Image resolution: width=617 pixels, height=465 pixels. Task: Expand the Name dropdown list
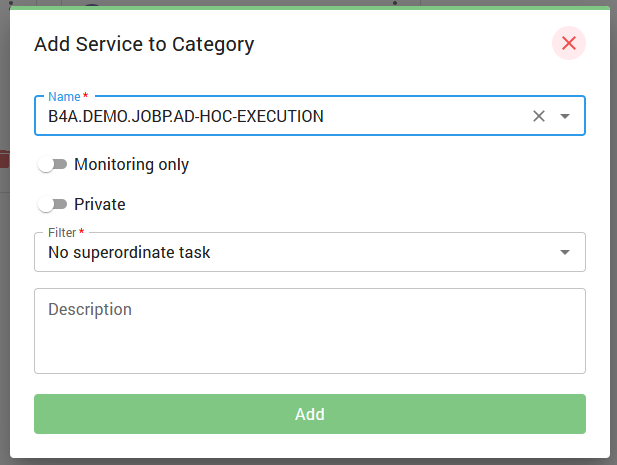click(x=565, y=116)
